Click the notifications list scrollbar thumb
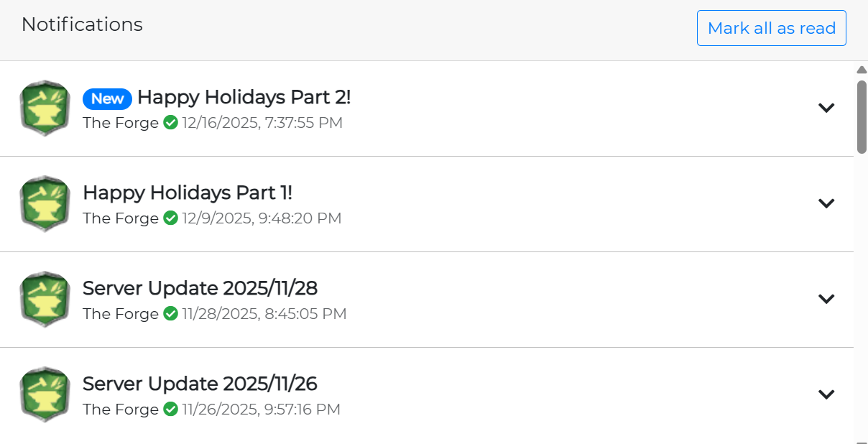This screenshot has height=444, width=868. [x=862, y=116]
